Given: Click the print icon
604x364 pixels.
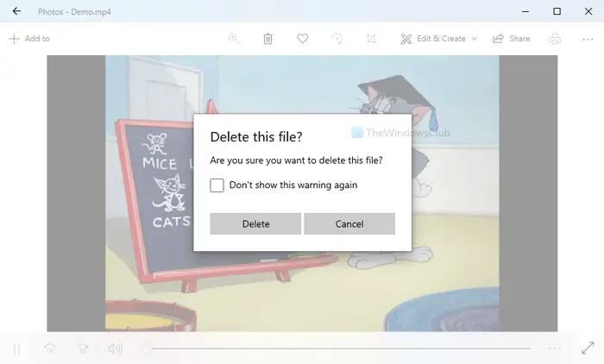Looking at the screenshot, I should (555, 39).
